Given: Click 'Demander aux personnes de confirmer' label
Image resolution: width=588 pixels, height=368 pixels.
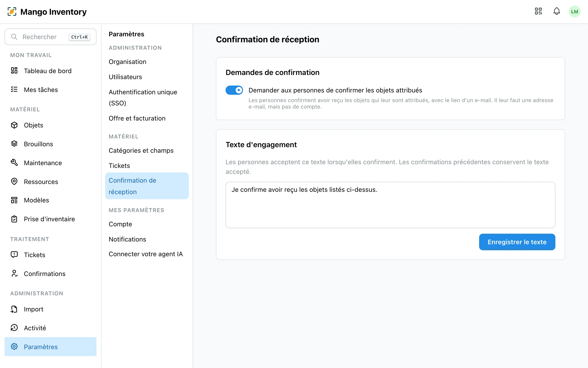Looking at the screenshot, I should pos(335,90).
